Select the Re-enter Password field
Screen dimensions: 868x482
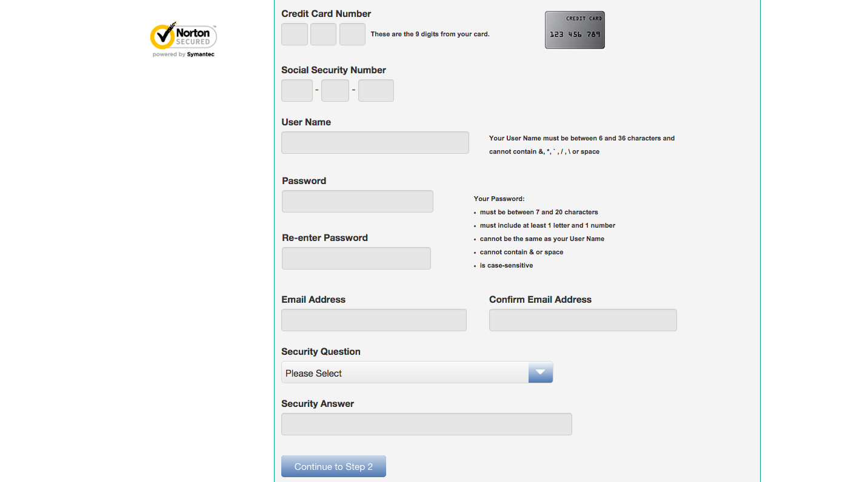356,258
